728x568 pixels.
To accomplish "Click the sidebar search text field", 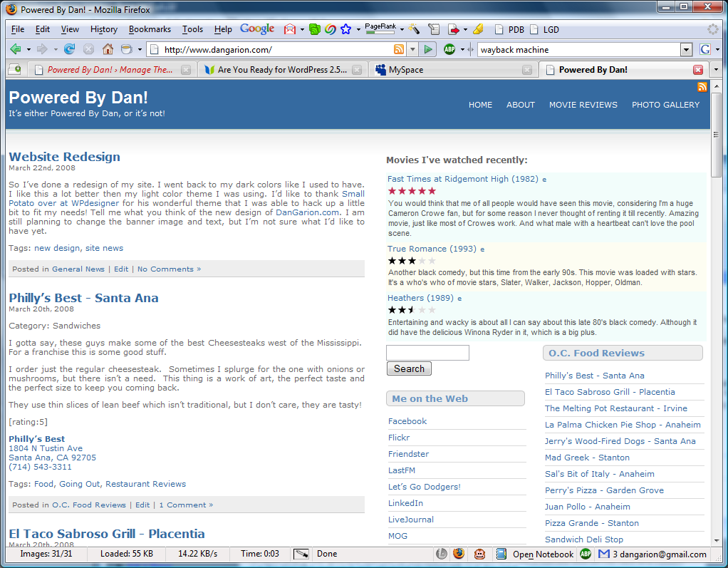I will 427,353.
